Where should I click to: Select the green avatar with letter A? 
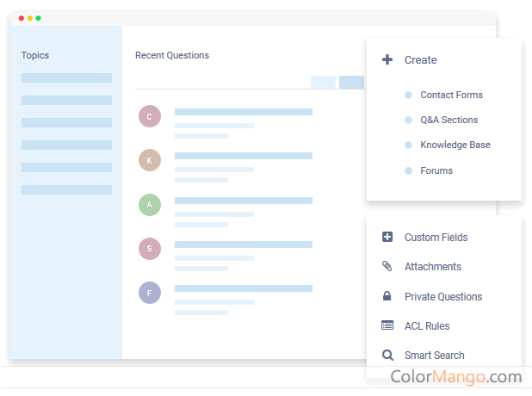tap(150, 205)
